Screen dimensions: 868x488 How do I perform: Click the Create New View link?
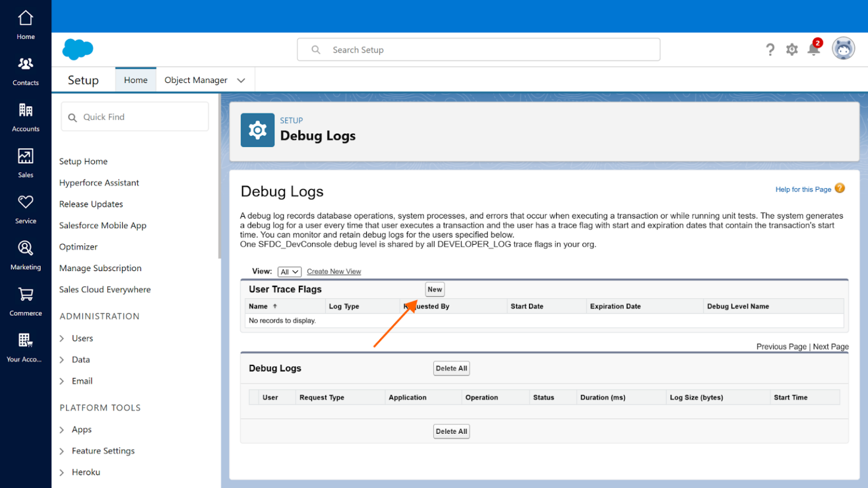point(333,272)
